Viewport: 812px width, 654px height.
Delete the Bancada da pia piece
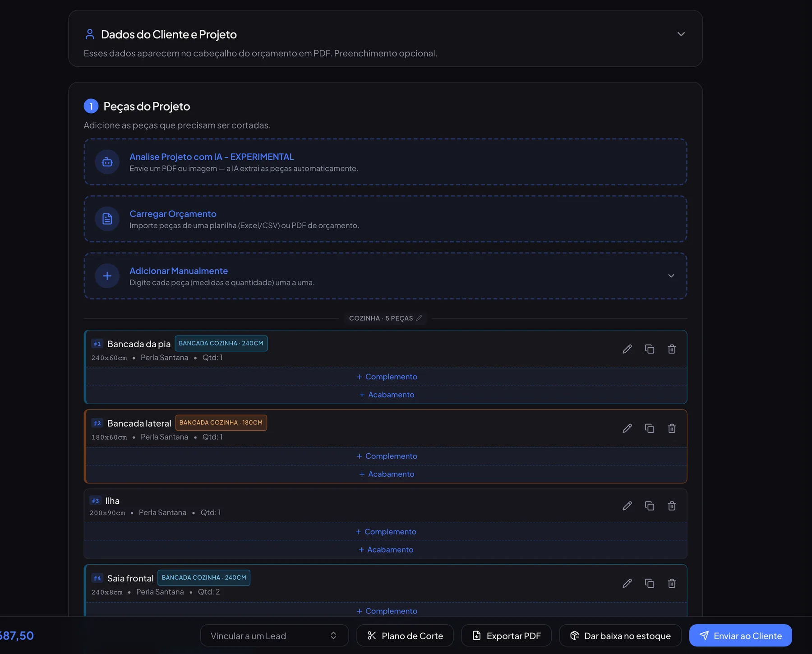672,349
